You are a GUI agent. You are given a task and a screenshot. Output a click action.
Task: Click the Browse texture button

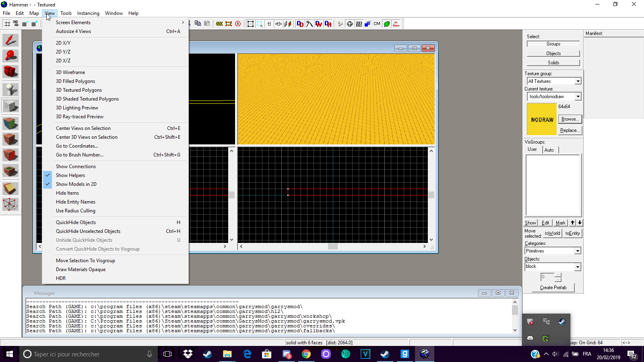tap(570, 119)
